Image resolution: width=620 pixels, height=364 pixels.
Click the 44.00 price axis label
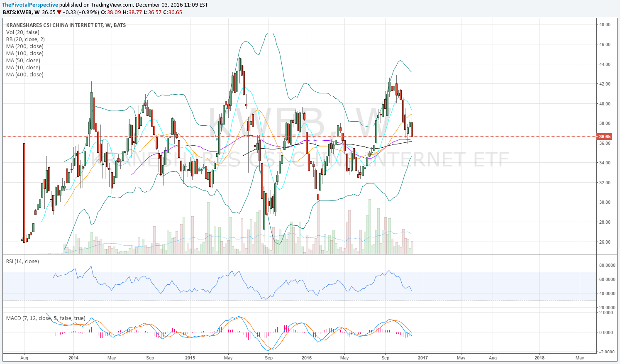[605, 64]
